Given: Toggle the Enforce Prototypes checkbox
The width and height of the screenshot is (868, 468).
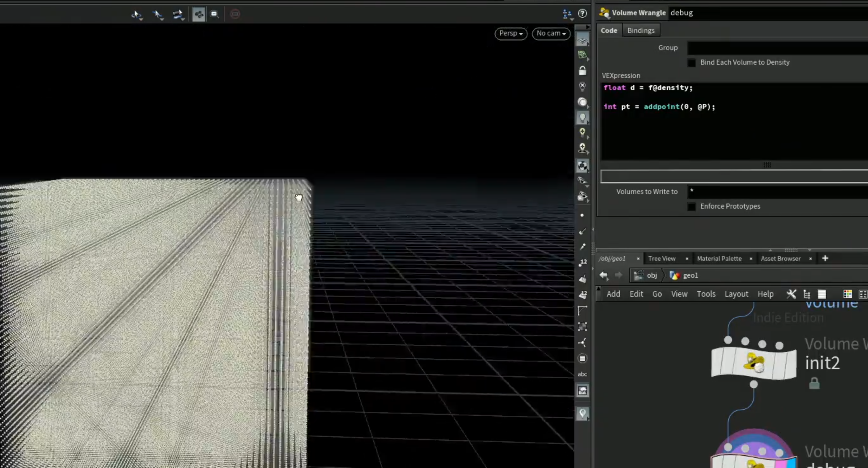Looking at the screenshot, I should [x=691, y=207].
